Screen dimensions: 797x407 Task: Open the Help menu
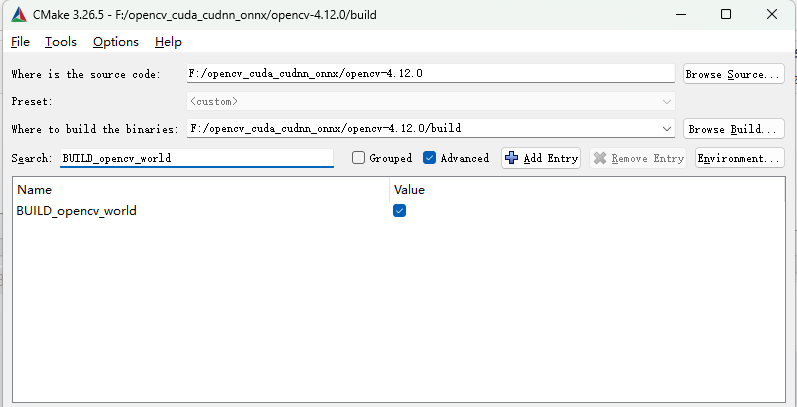(168, 42)
